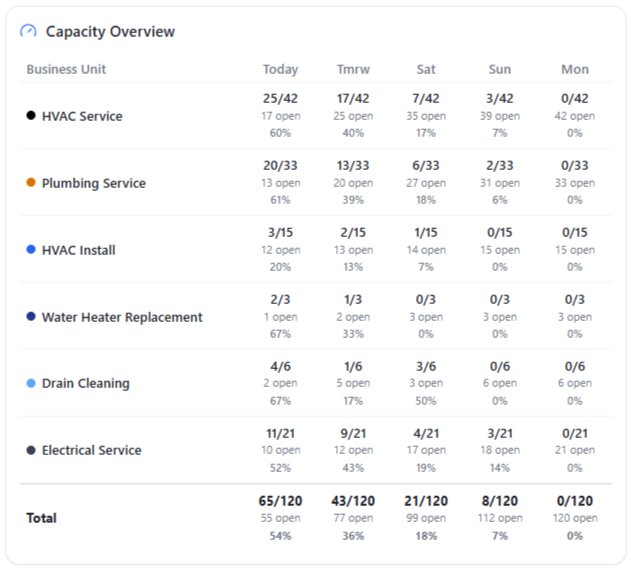
Task: Click the 0/42 HVAC Service Mon cell
Action: point(575,115)
